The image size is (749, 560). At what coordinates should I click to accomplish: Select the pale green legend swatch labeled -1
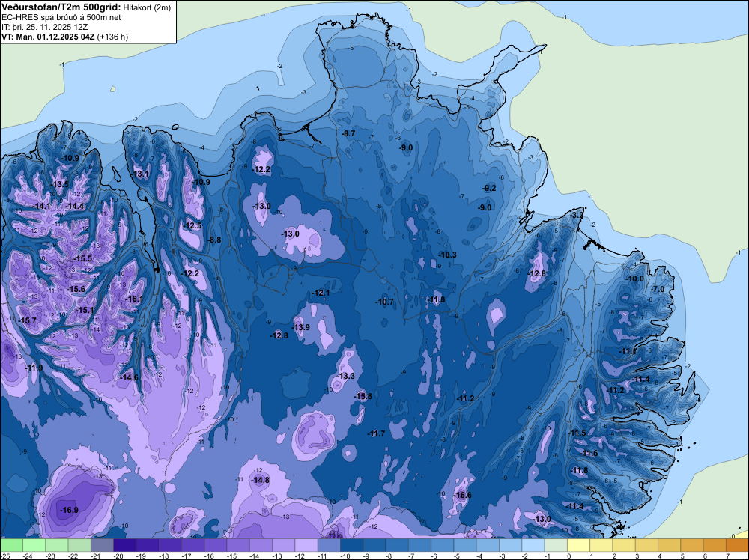556,545
